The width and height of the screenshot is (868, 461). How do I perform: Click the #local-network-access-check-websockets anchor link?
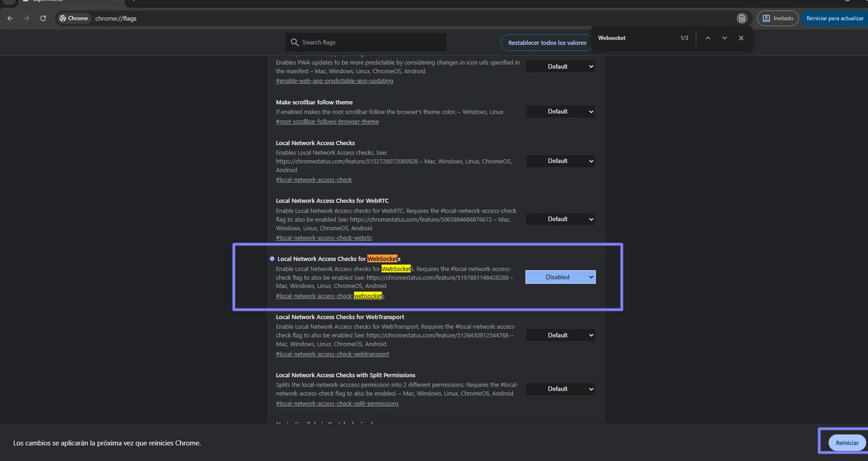click(330, 296)
